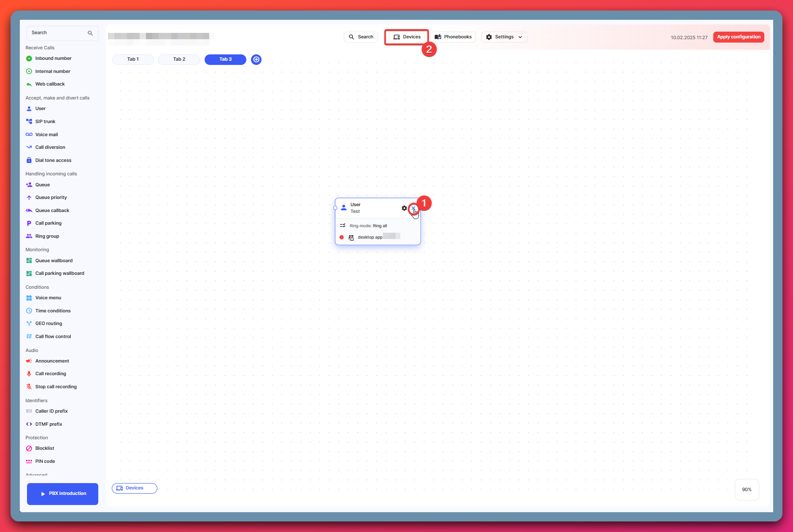This screenshot has width=793, height=532.
Task: Choose the GEO routing element
Action: [49, 324]
